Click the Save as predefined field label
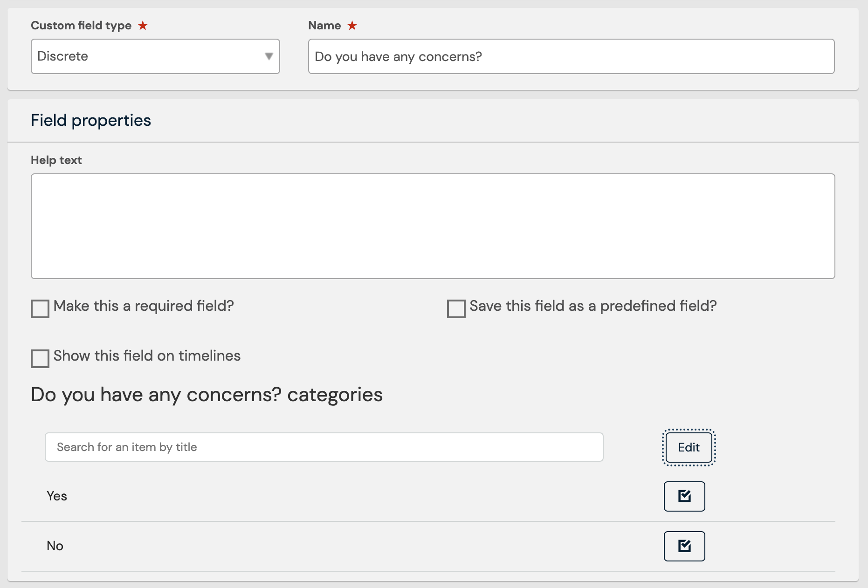868x588 pixels. tap(593, 306)
